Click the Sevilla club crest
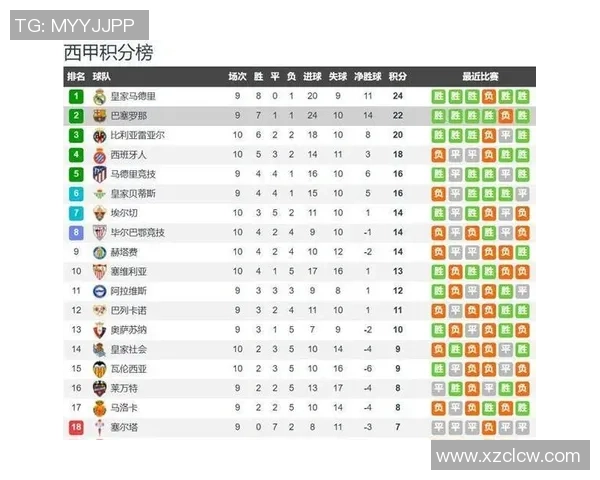The height and width of the screenshot is (480, 600). (100, 271)
